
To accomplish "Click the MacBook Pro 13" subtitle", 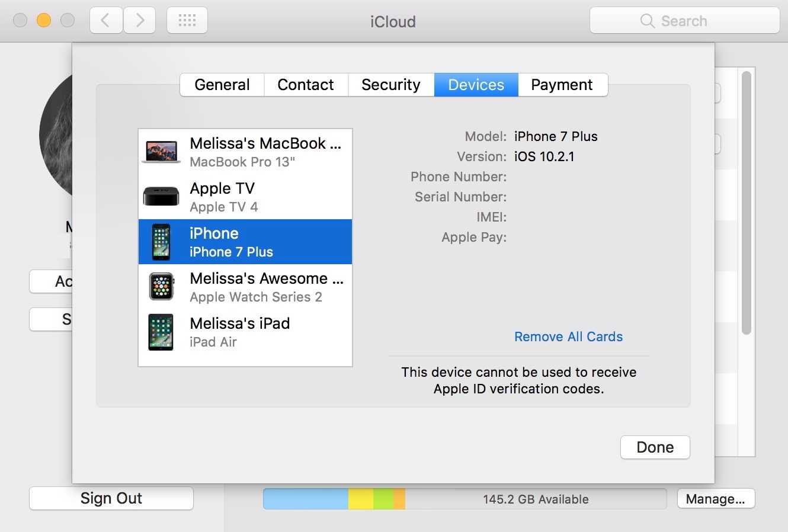I will (242, 162).
